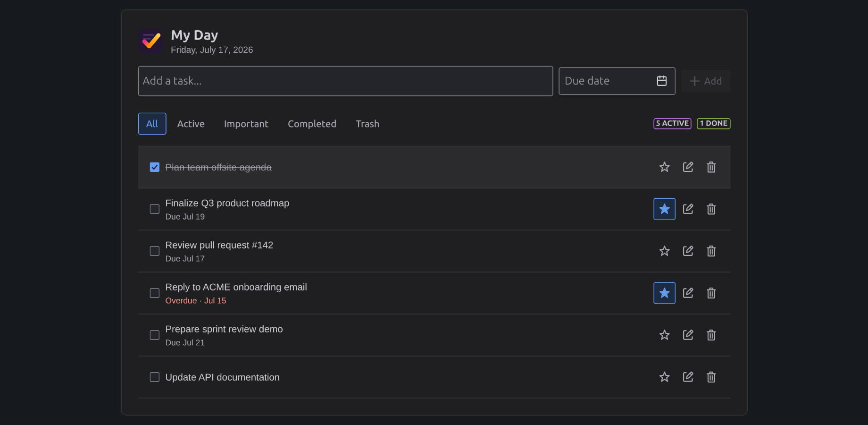Click the My Day app logo
Image resolution: width=868 pixels, height=425 pixels.
150,42
